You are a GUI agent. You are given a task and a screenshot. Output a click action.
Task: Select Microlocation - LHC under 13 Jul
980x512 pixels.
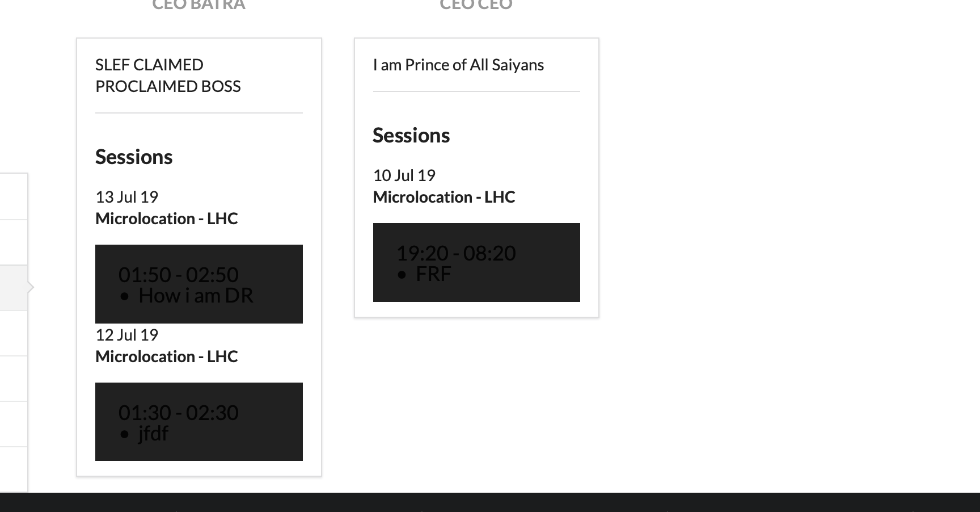click(x=167, y=218)
